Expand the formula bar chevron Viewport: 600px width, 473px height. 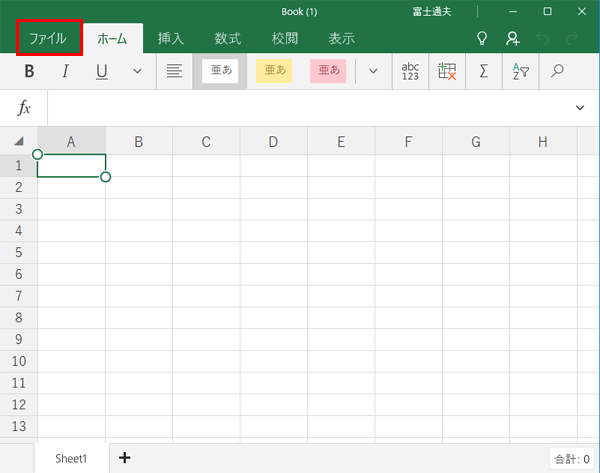coord(580,107)
